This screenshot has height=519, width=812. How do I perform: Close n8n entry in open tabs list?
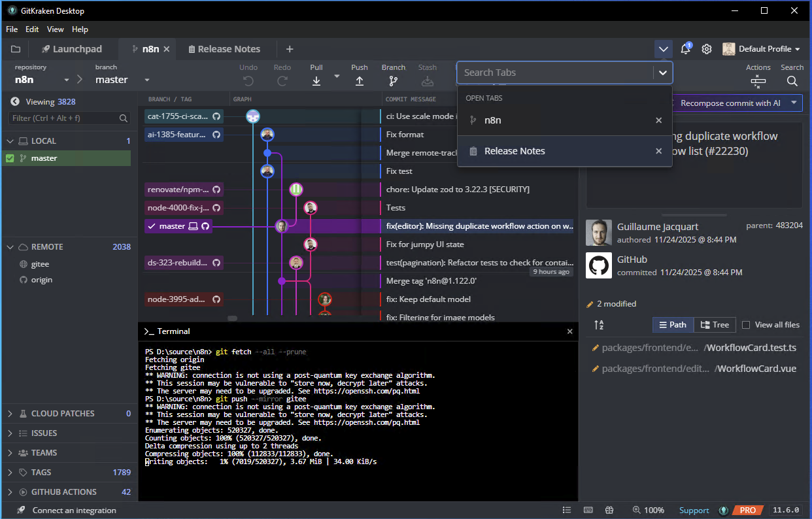coord(658,120)
